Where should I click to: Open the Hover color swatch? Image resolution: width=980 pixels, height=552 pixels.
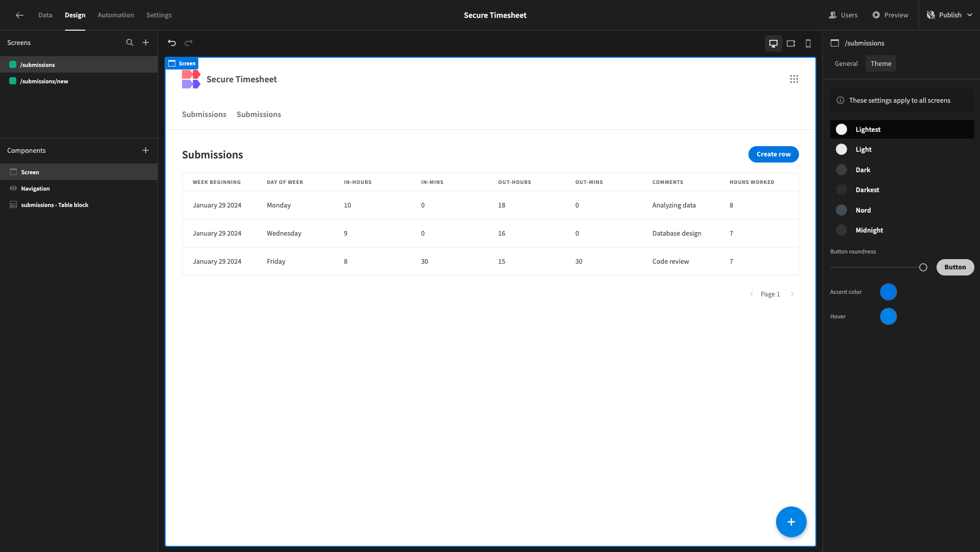[888, 316]
